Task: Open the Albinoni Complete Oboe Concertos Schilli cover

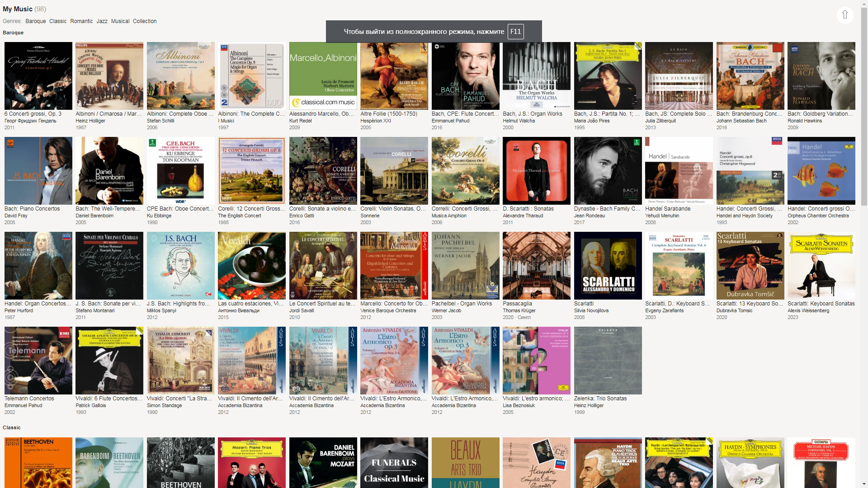Action: pyautogui.click(x=181, y=76)
